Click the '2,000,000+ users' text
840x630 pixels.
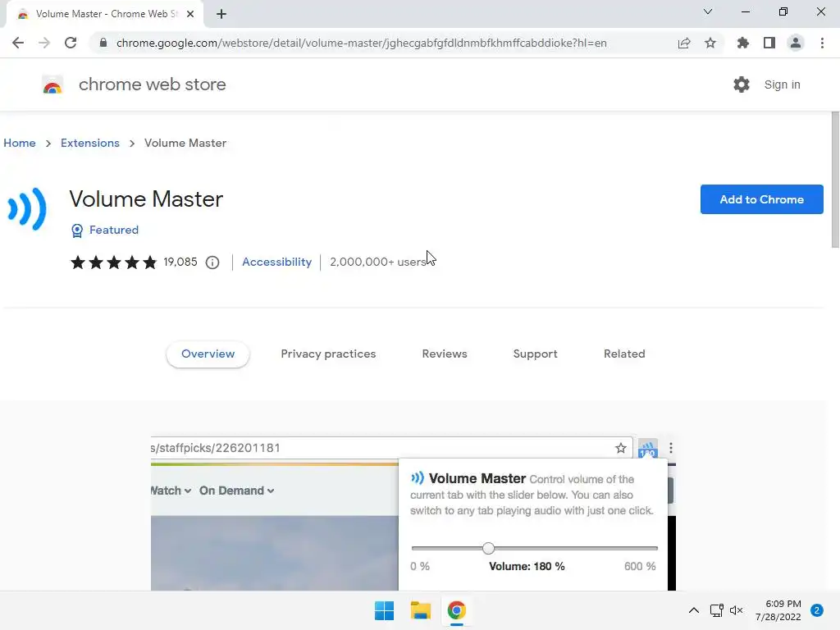coord(377,262)
